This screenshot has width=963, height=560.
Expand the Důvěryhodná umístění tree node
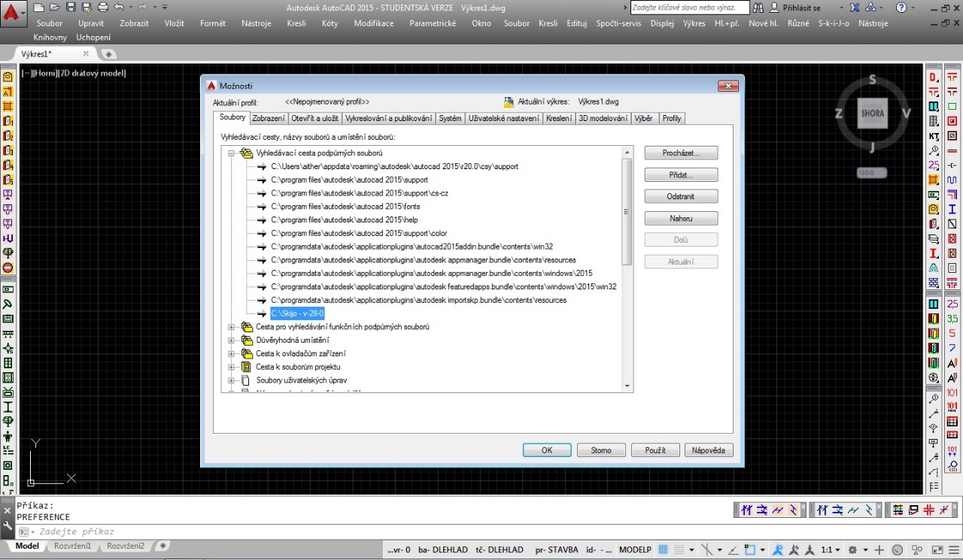pos(232,340)
